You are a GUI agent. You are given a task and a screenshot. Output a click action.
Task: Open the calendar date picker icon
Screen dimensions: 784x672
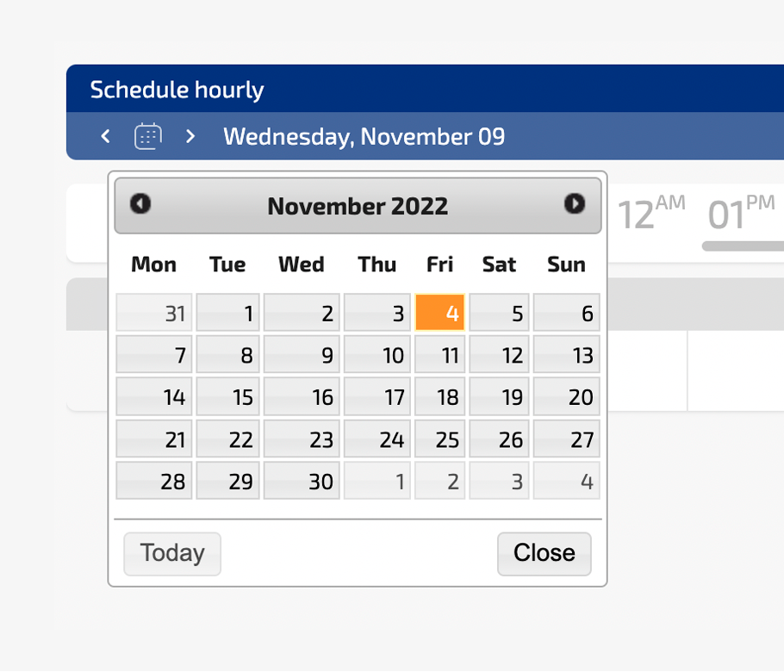(148, 136)
